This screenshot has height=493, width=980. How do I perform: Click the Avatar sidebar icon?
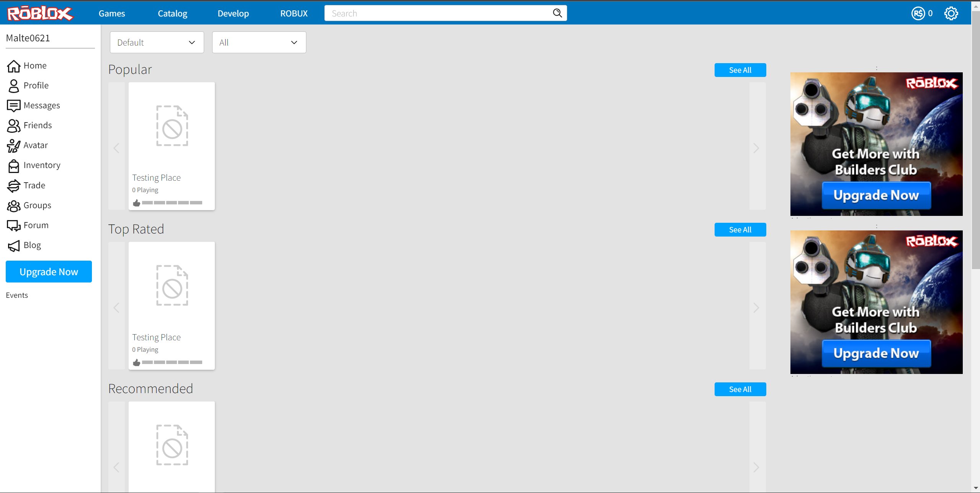coord(13,145)
